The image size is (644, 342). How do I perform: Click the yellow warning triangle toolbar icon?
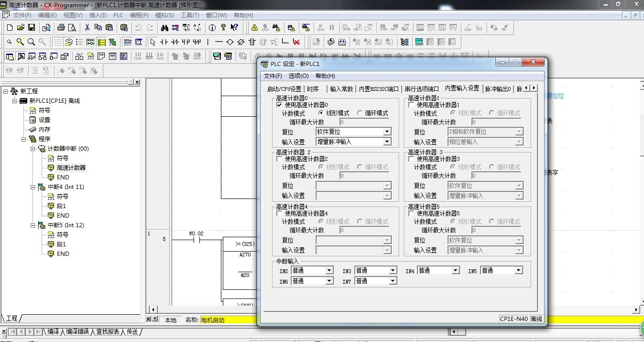coord(254,27)
